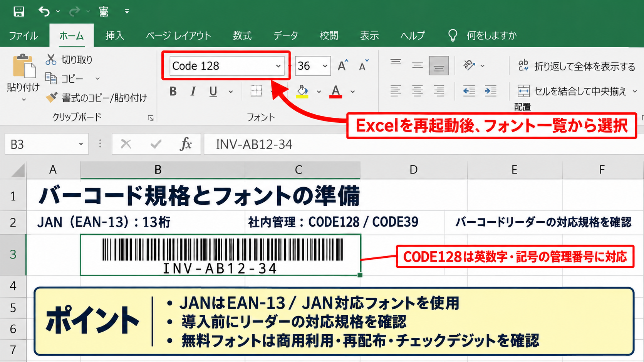Image resolution: width=644 pixels, height=362 pixels.
Task: Open the ヘルプ tab
Action: [413, 36]
